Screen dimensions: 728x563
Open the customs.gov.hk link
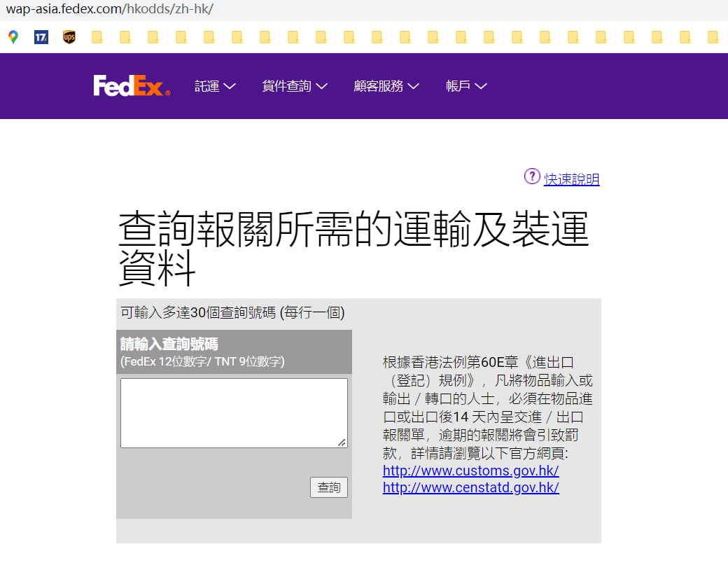(471, 471)
